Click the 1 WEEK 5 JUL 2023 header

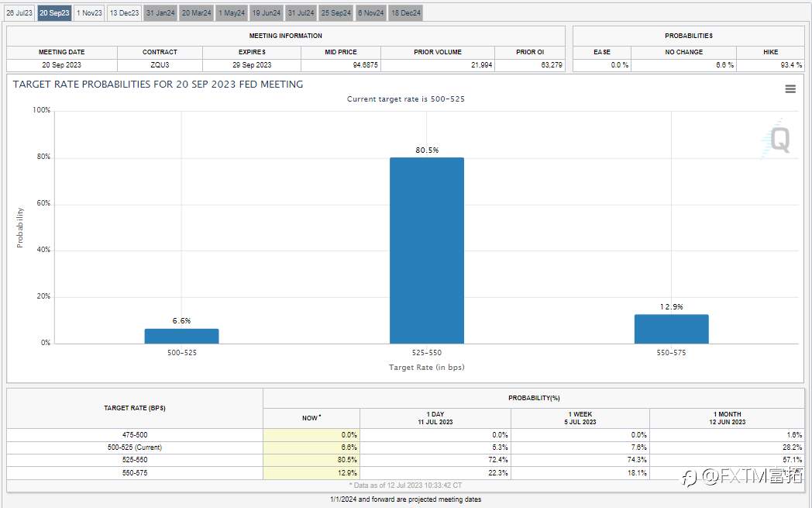tap(580, 418)
